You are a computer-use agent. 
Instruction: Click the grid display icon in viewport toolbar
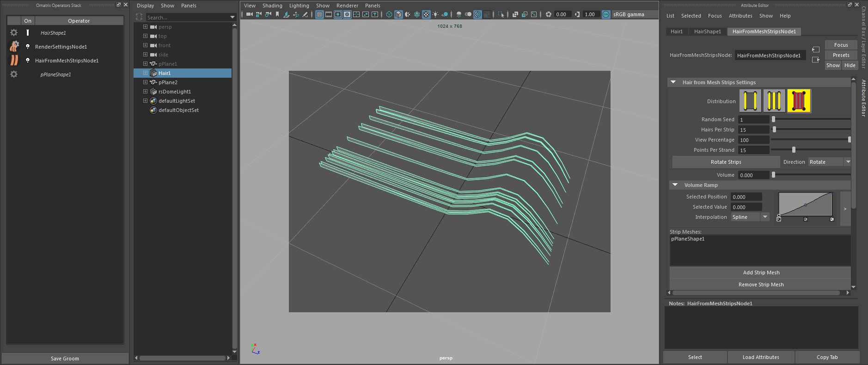pos(319,14)
